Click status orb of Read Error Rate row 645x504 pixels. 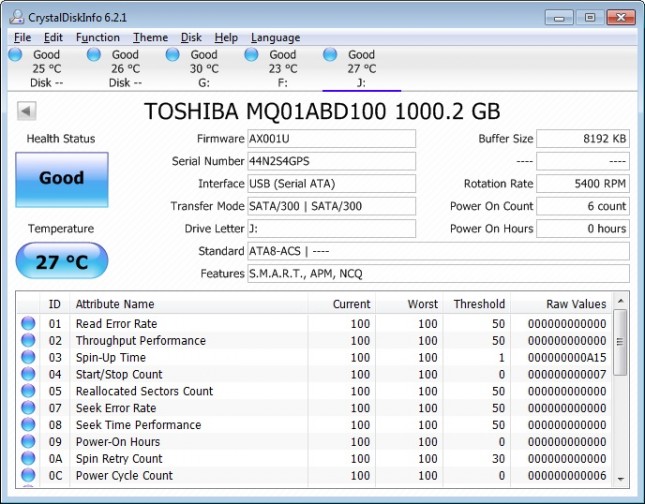[28, 323]
